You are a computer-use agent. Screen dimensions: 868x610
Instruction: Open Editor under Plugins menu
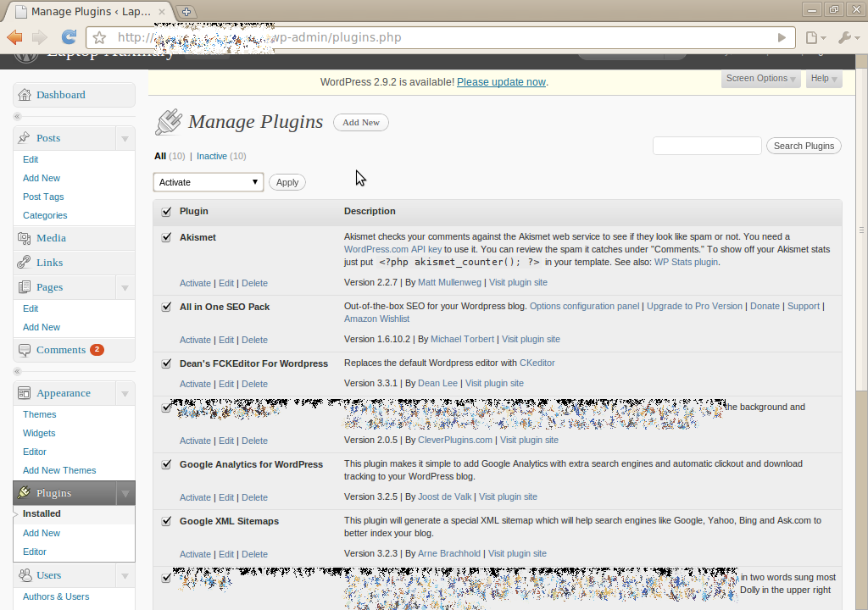pyautogui.click(x=34, y=552)
